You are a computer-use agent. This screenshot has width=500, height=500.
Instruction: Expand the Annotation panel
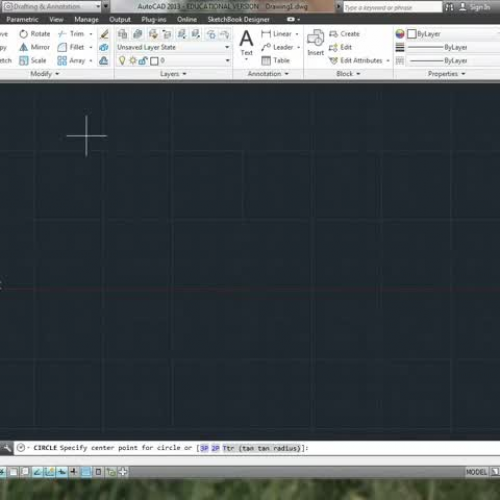(268, 74)
